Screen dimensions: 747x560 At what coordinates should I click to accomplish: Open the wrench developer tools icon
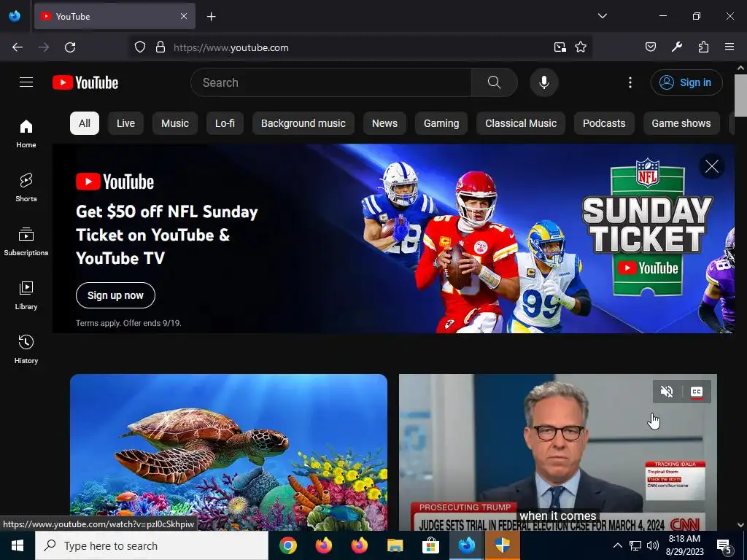(676, 47)
